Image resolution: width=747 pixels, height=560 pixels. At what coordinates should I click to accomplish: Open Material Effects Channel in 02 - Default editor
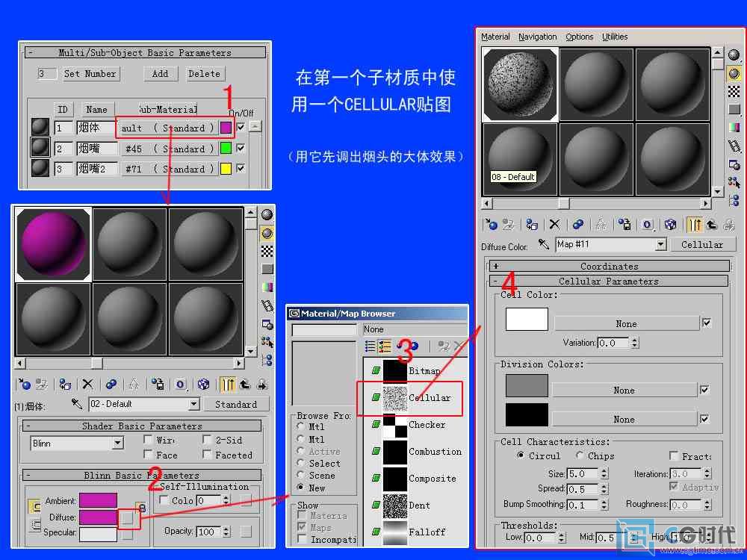tap(181, 385)
